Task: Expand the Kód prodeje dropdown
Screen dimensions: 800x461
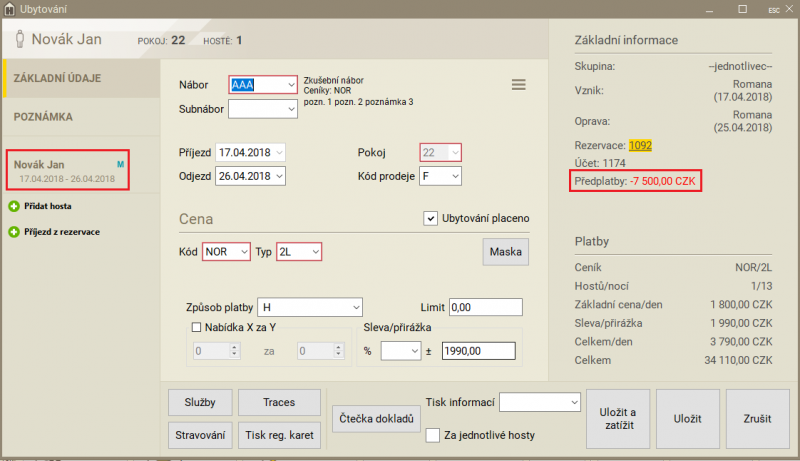Action: 454,176
